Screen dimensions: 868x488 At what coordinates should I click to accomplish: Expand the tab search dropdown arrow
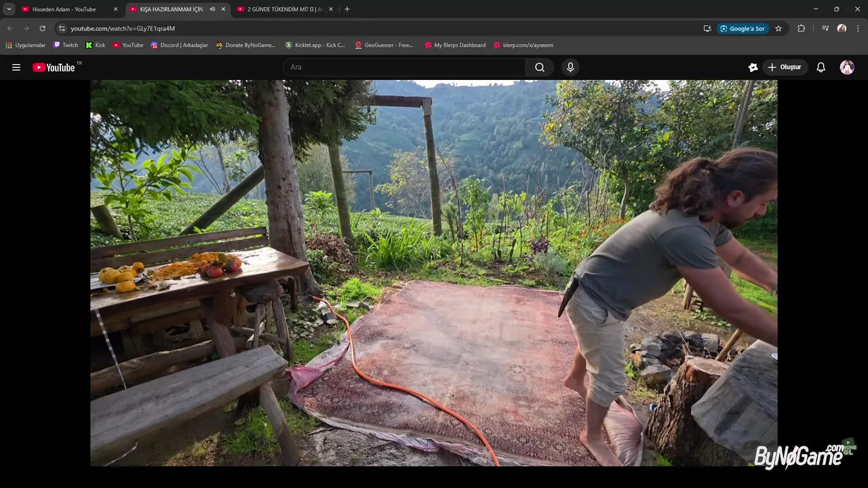9,9
